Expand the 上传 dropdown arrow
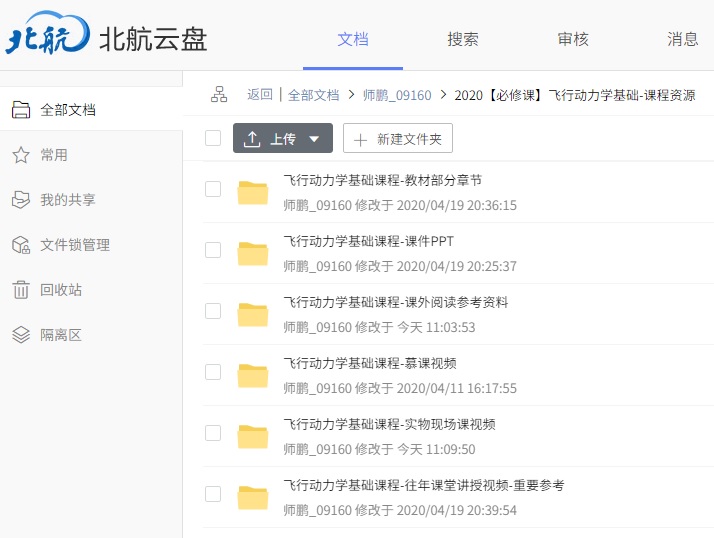The image size is (714, 538). click(314, 139)
